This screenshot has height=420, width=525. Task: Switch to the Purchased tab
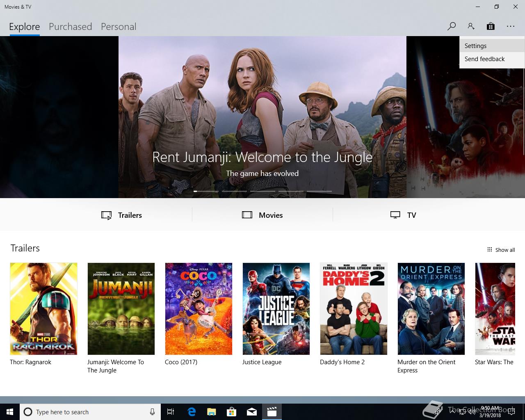(x=70, y=27)
